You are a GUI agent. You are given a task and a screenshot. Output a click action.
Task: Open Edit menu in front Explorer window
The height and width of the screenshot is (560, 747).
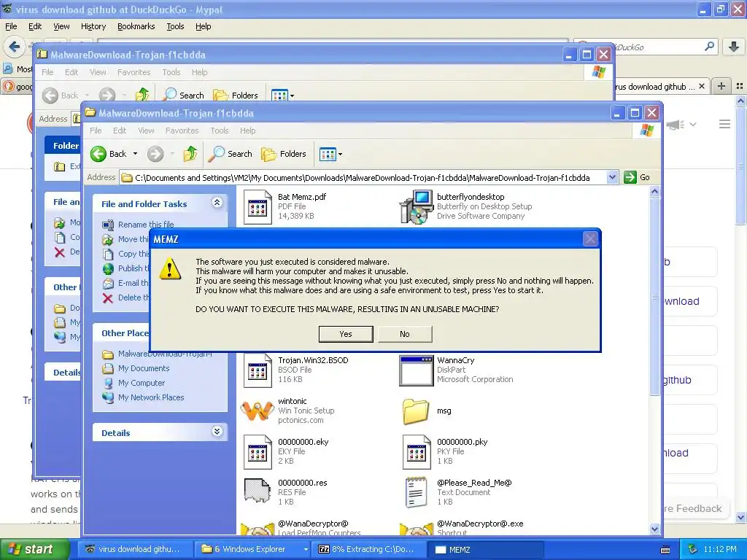tap(120, 131)
